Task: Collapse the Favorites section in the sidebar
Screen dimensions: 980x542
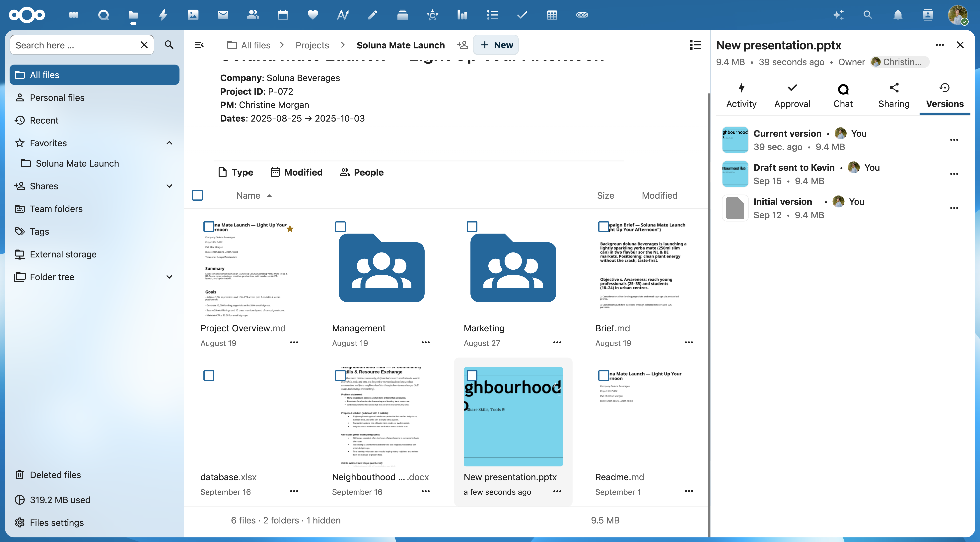Action: 169,143
